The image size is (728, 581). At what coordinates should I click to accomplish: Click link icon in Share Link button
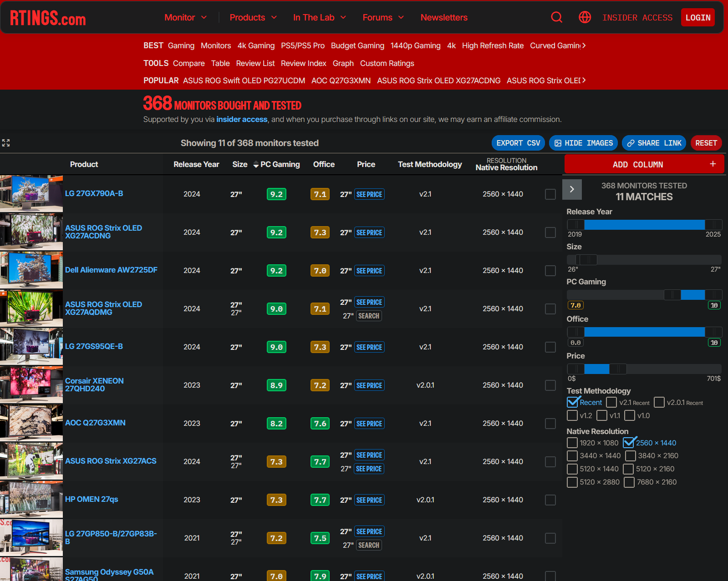[x=631, y=143]
